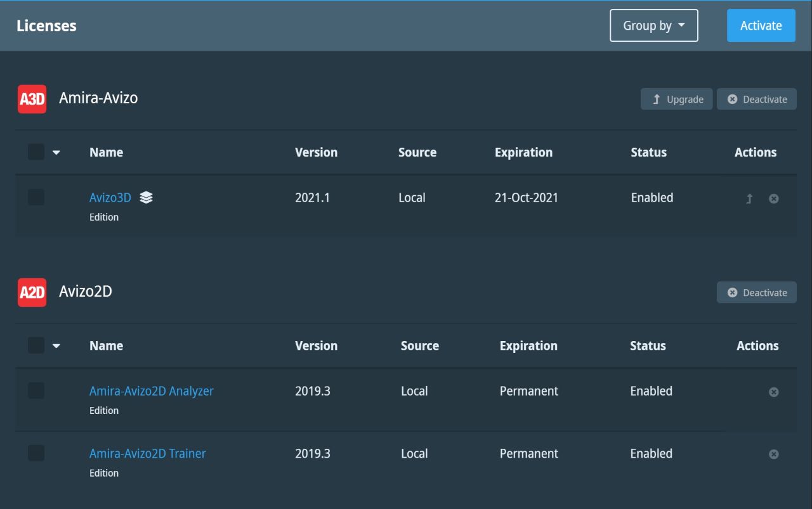Deactivate Amira-Avizo2D Analyzer via its Actions cross icon
Viewport: 812px width, 509px height.
click(x=774, y=392)
